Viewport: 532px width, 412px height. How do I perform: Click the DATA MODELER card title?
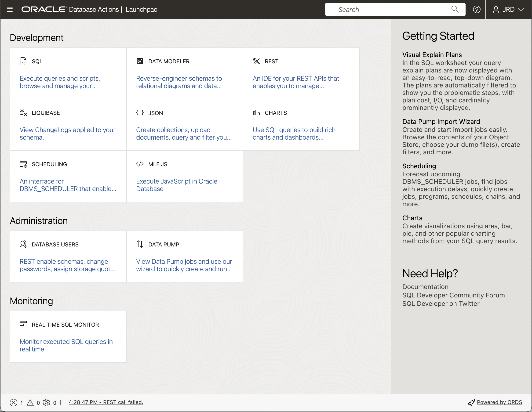[x=169, y=61]
